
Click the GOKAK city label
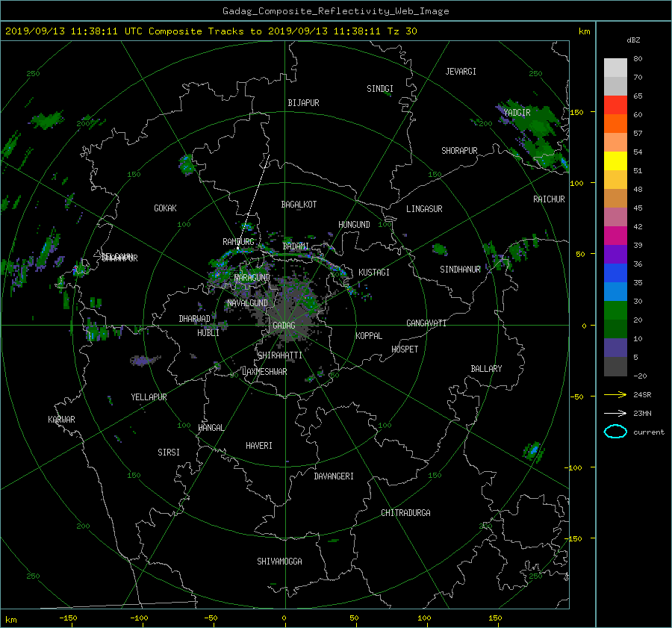tap(165, 208)
